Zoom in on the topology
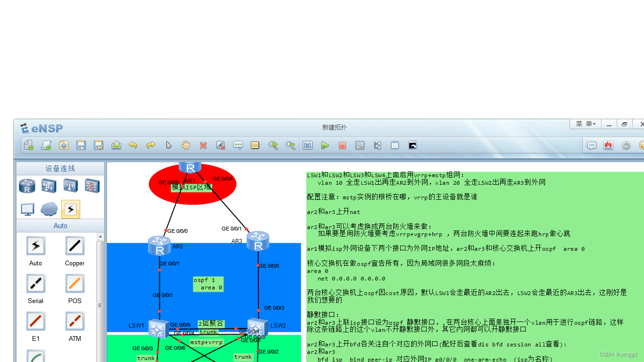This screenshot has height=362, width=644. click(273, 145)
